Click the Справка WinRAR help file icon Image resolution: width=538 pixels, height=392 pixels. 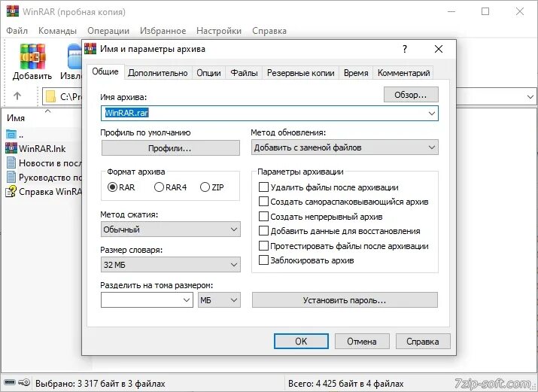pos(11,191)
